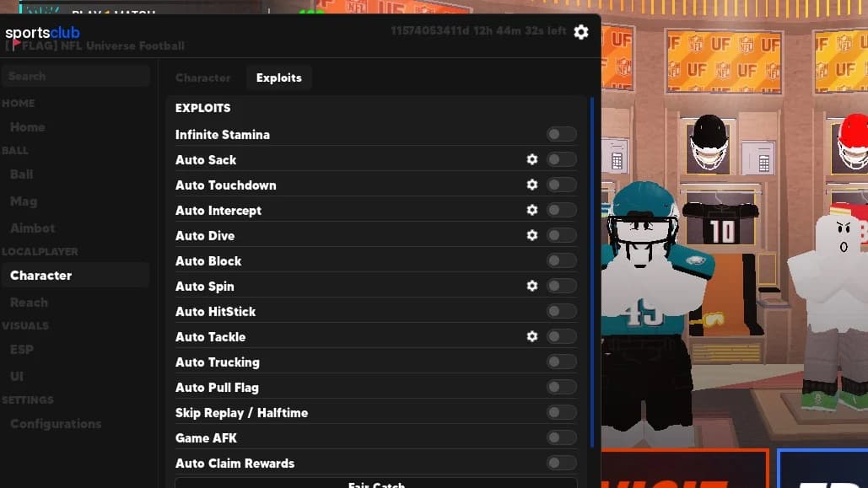This screenshot has width=868, height=488.
Task: Click the sportsclub logo
Action: point(43,33)
